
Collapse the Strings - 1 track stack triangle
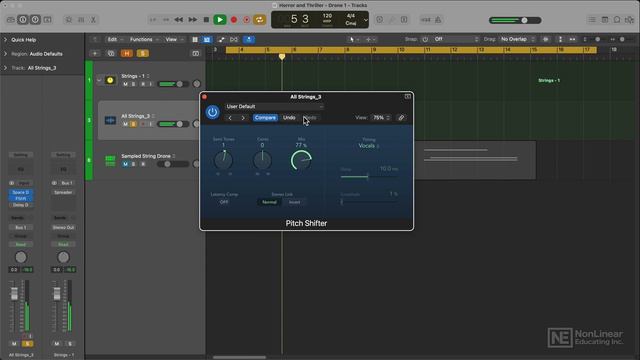tap(99, 80)
